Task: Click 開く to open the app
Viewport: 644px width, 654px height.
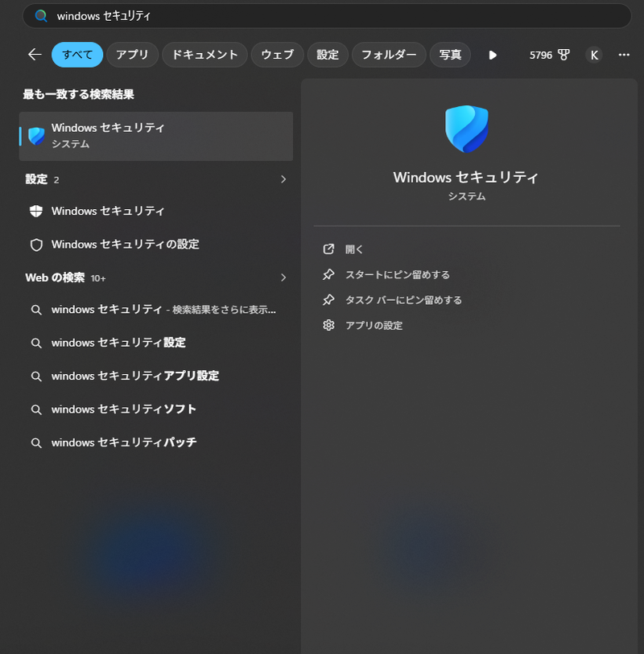Action: (354, 249)
